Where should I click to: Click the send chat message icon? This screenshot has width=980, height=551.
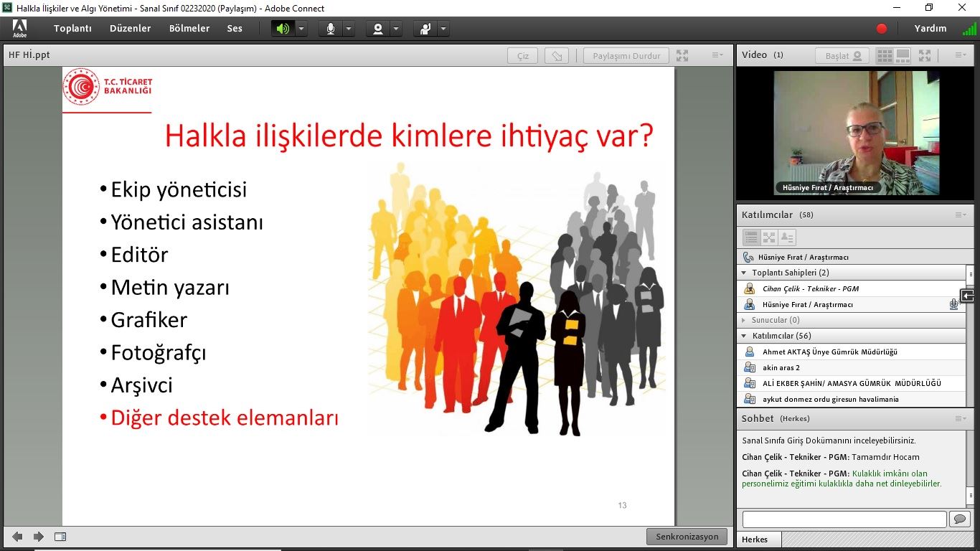point(959,519)
